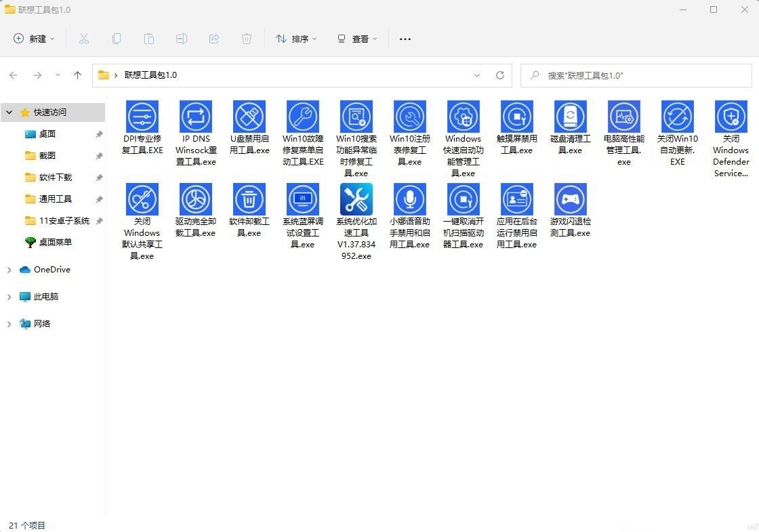Unpin 截图 using its pin icon

(99, 156)
